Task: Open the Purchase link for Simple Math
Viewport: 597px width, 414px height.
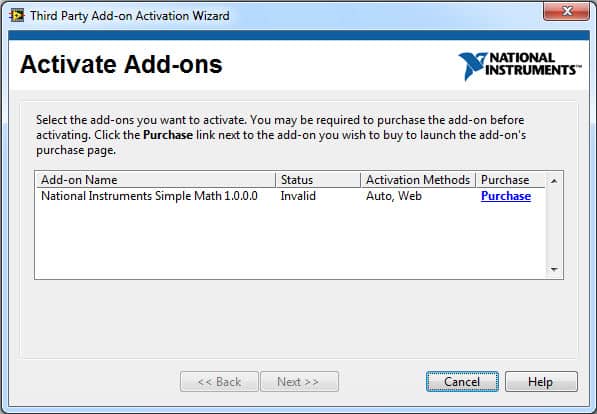Action: pos(506,196)
